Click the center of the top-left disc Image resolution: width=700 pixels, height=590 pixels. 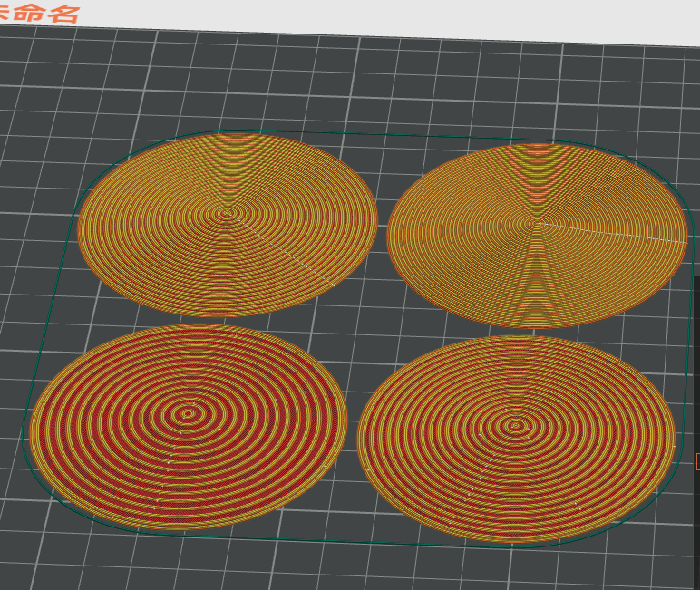pos(228,214)
